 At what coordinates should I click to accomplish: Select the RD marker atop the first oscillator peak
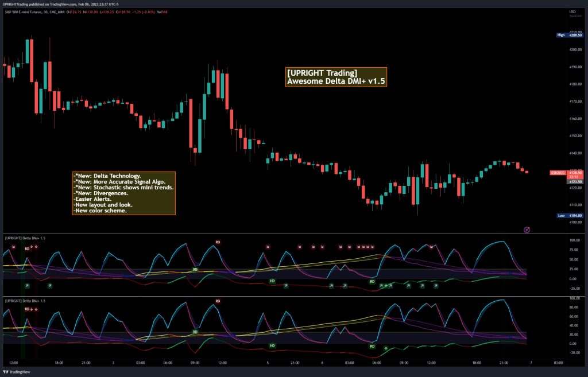pos(217,242)
